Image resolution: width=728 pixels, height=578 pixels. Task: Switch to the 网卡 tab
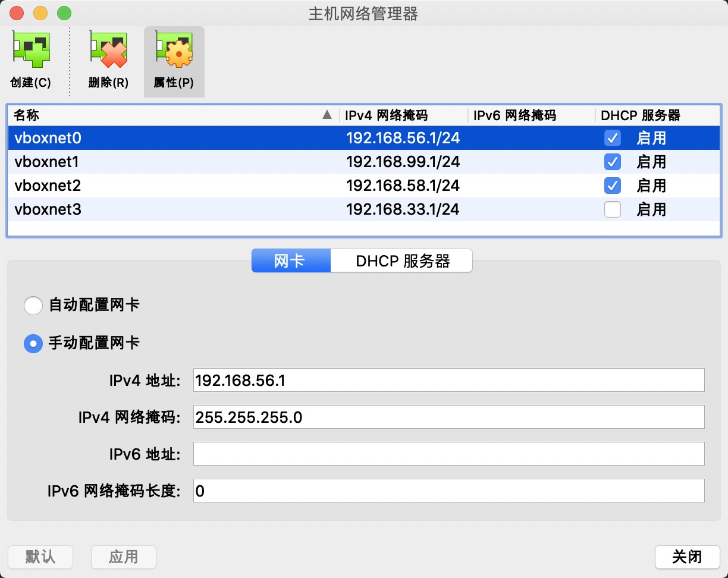tap(290, 260)
